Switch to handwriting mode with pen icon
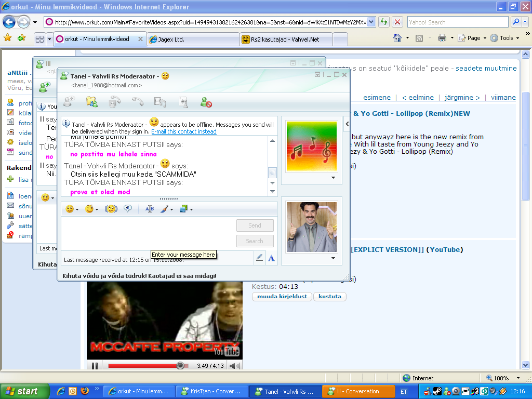532x399 pixels. pos(259,258)
